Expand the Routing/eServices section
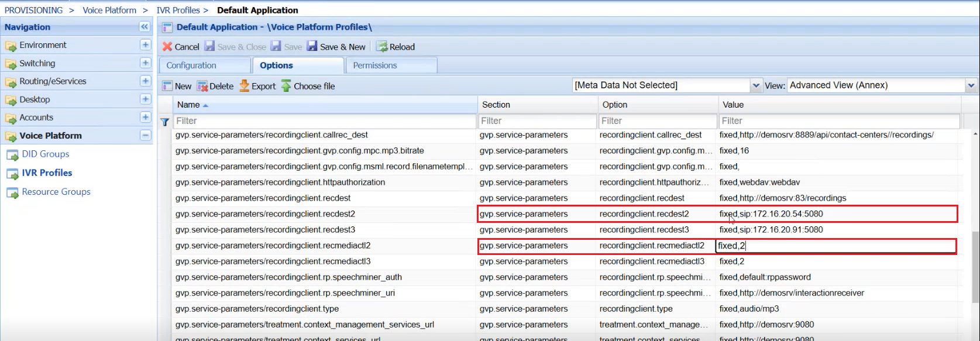 pyautogui.click(x=145, y=81)
